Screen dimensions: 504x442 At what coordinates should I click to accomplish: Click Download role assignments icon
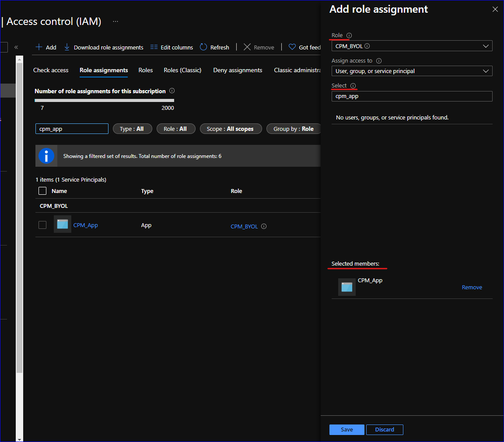pos(67,47)
